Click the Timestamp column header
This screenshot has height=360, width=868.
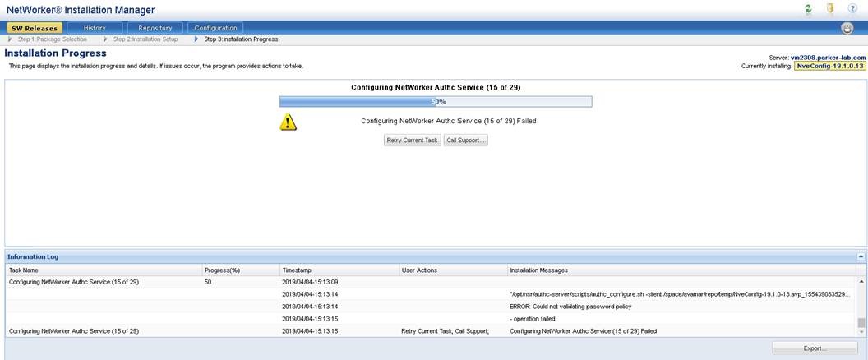tap(339, 270)
